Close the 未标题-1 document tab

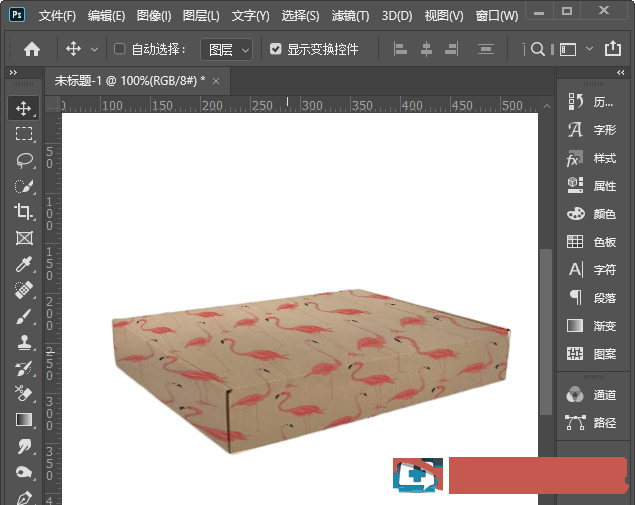pos(215,80)
